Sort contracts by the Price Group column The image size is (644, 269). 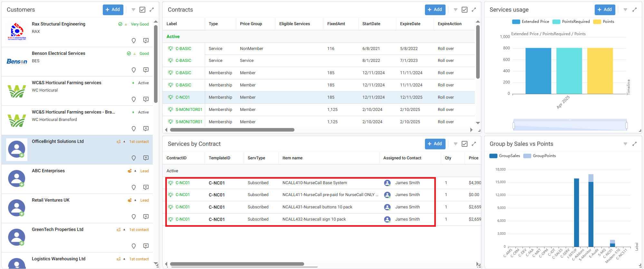point(251,24)
